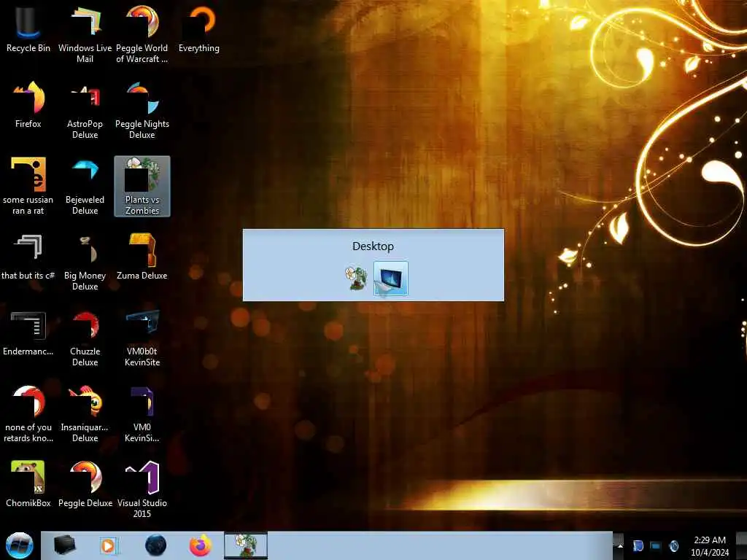Screen dimensions: 747x560
Task: Select the VM0 KevinSi... desktop icon
Action: click(142, 414)
